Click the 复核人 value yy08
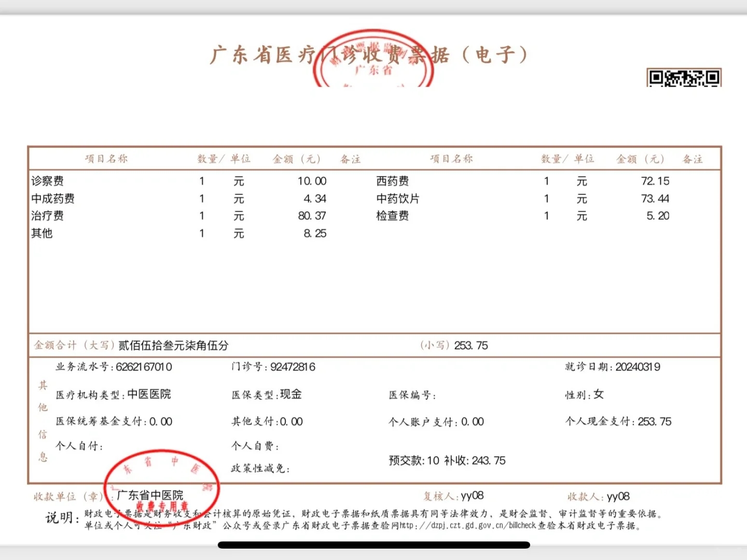The width and height of the screenshot is (747, 560). coord(472,496)
